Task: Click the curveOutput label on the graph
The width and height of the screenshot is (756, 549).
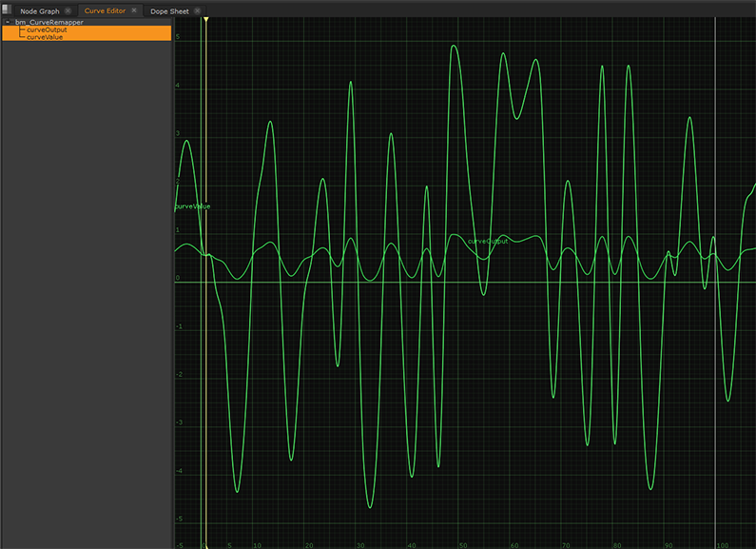Action: [x=488, y=241]
